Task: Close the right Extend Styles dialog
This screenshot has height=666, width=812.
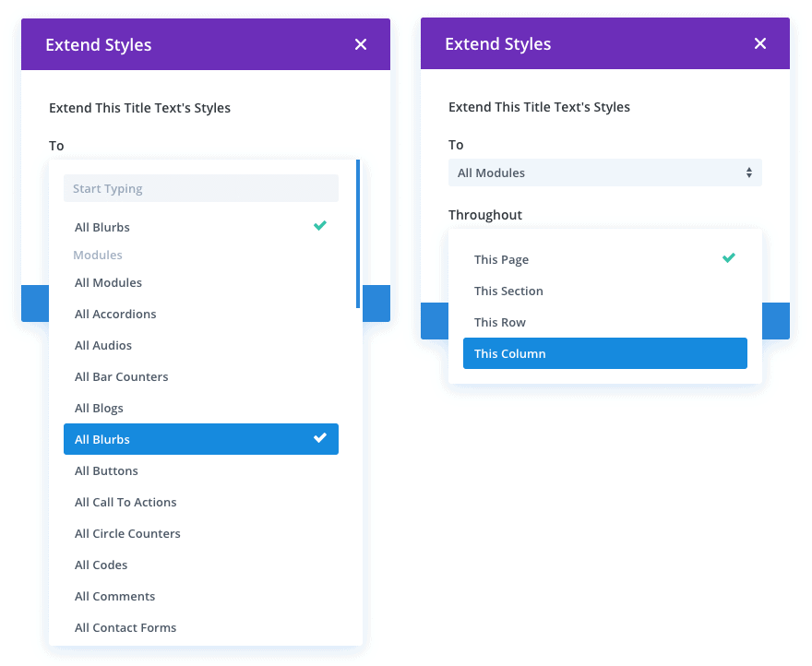Action: (760, 44)
